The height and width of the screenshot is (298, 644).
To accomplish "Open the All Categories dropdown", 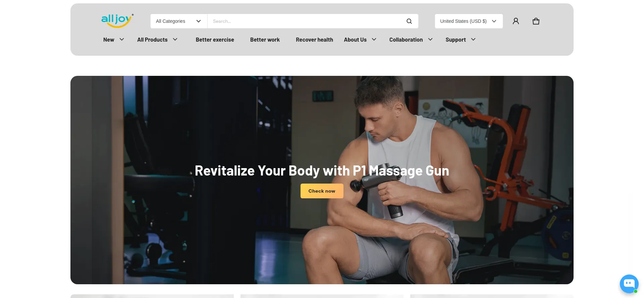I will click(x=178, y=21).
